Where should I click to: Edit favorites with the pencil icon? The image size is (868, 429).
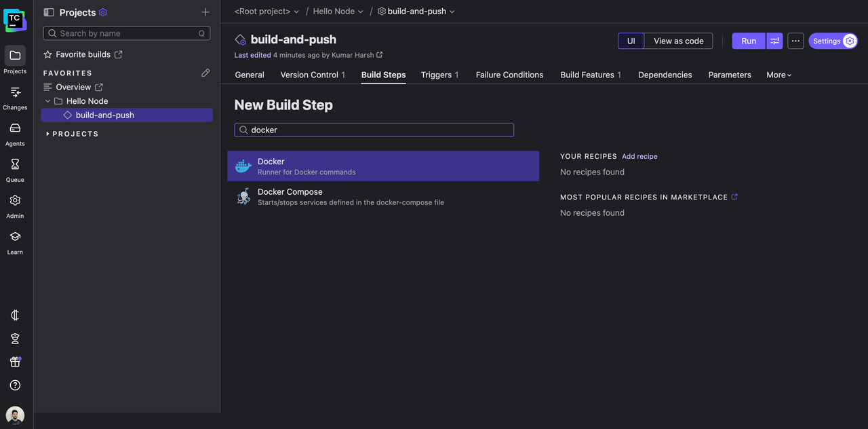tap(205, 73)
